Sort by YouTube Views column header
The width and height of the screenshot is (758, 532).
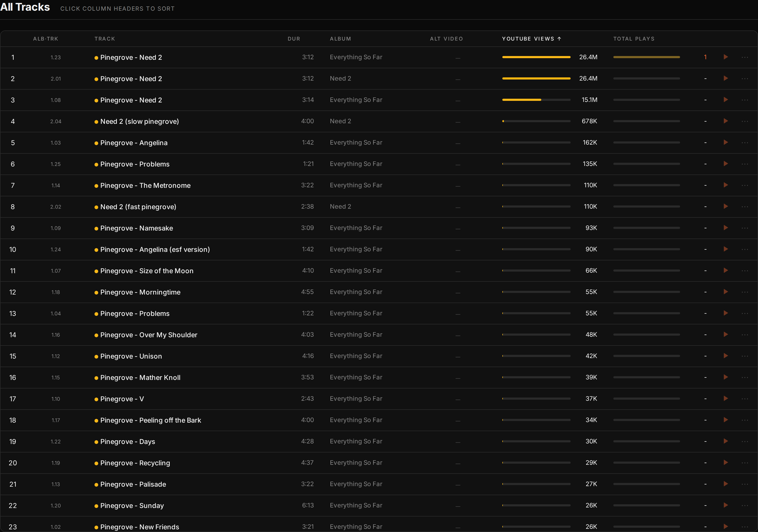531,39
